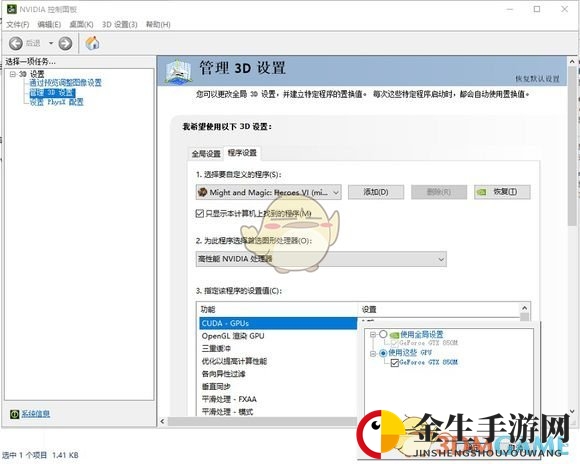Select the 垂直同步 row
The width and height of the screenshot is (580, 464).
(278, 386)
